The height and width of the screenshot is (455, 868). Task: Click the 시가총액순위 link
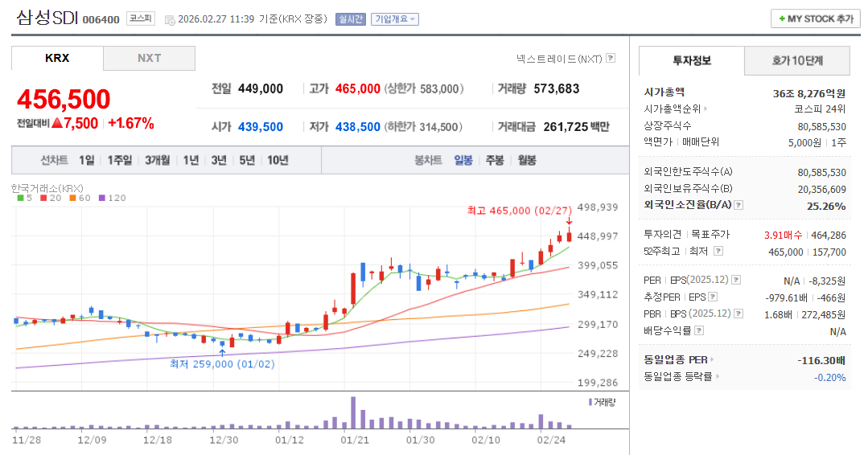tap(672, 109)
